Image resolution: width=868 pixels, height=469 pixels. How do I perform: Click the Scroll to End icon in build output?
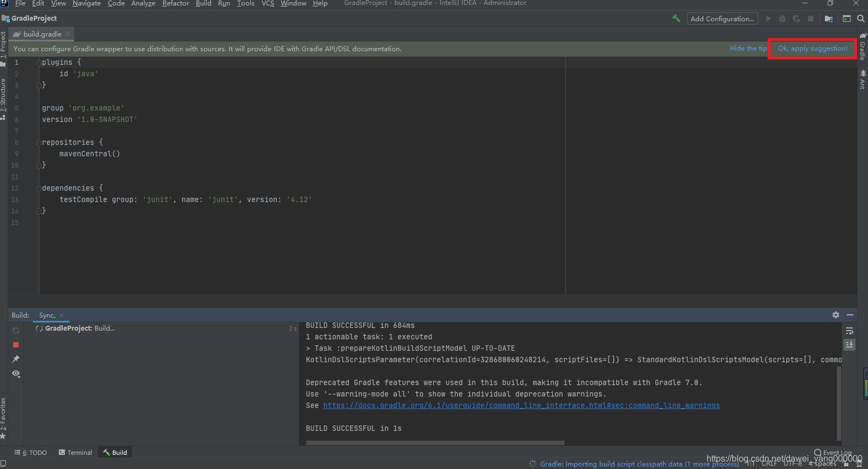(849, 345)
